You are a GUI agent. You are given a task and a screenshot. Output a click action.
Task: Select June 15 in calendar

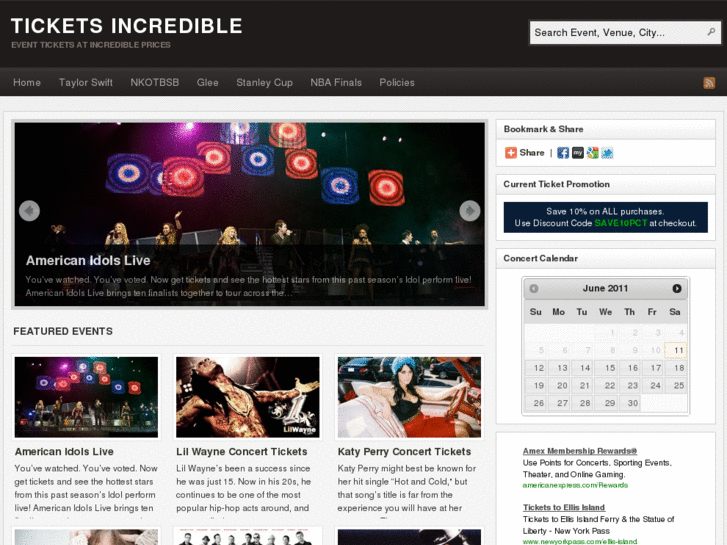[x=606, y=368]
